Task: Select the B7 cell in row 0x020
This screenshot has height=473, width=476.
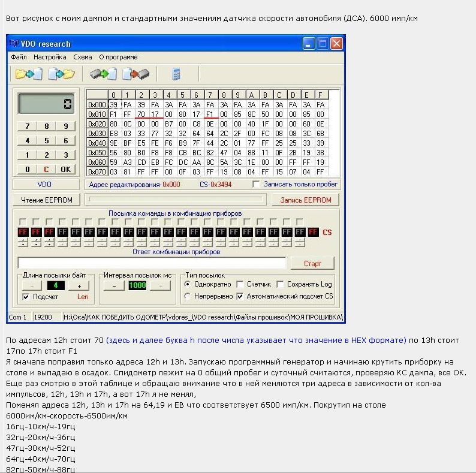Action: 168,124
